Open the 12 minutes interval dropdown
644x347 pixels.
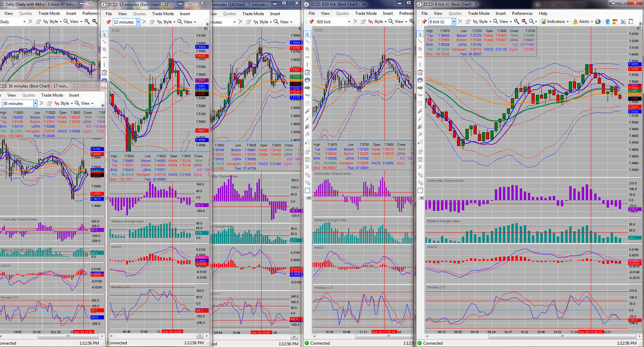point(138,22)
